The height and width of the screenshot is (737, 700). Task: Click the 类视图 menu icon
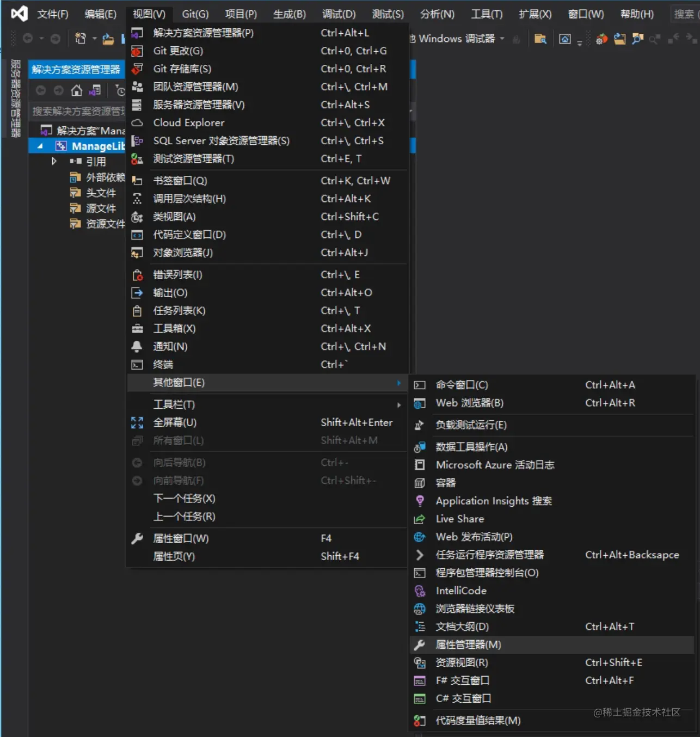[x=137, y=217]
